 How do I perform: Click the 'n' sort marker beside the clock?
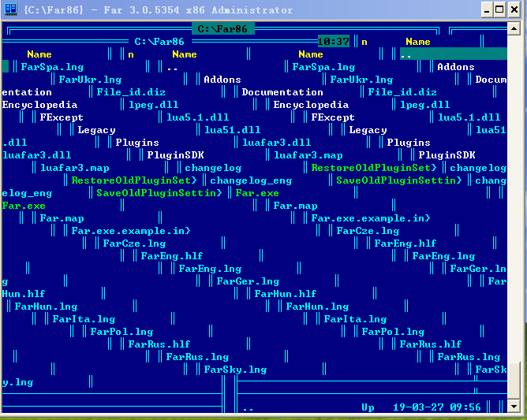364,42
